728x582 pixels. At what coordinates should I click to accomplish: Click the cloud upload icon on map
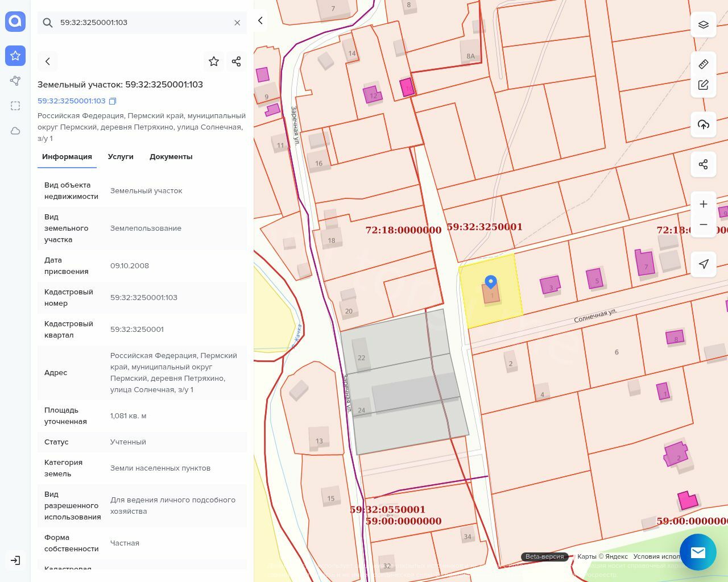click(704, 124)
